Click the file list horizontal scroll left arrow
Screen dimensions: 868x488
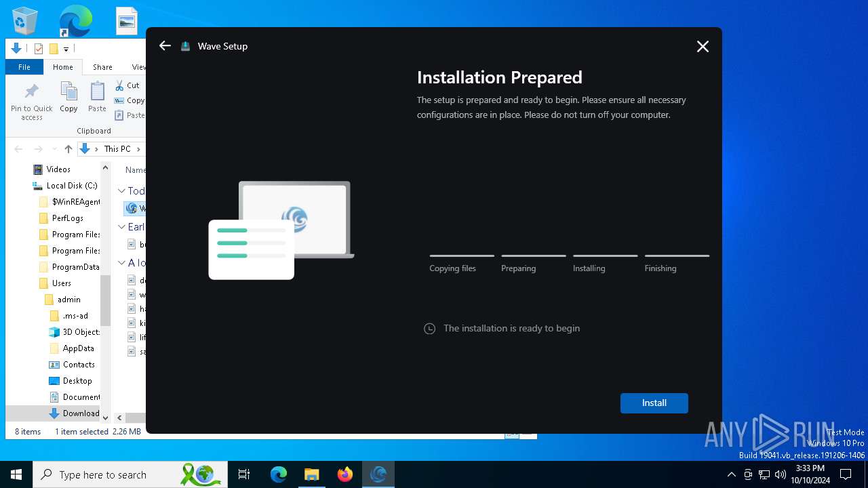click(x=119, y=418)
